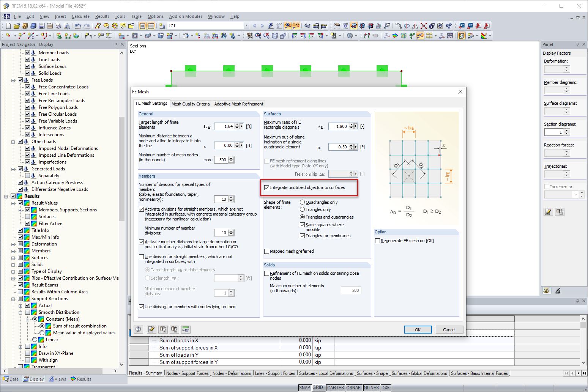Switch to the Views navigator tab
Image resolution: width=588 pixels, height=392 pixels.
(57, 379)
